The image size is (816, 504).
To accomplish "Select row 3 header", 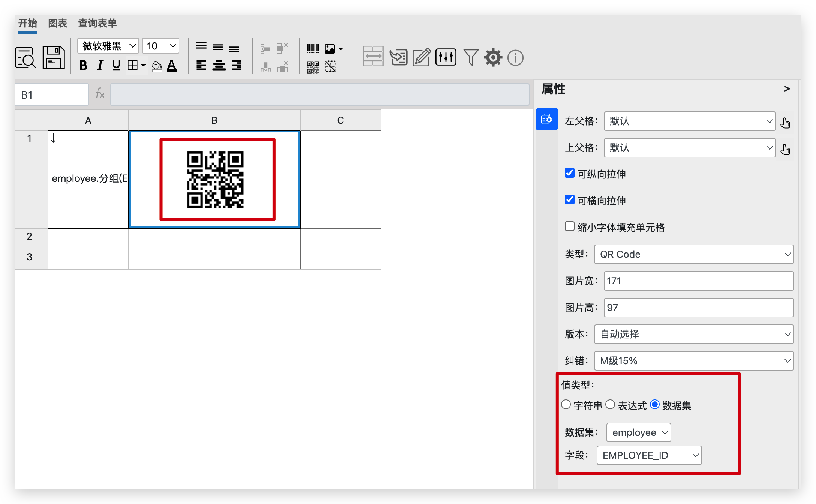I will click(31, 259).
